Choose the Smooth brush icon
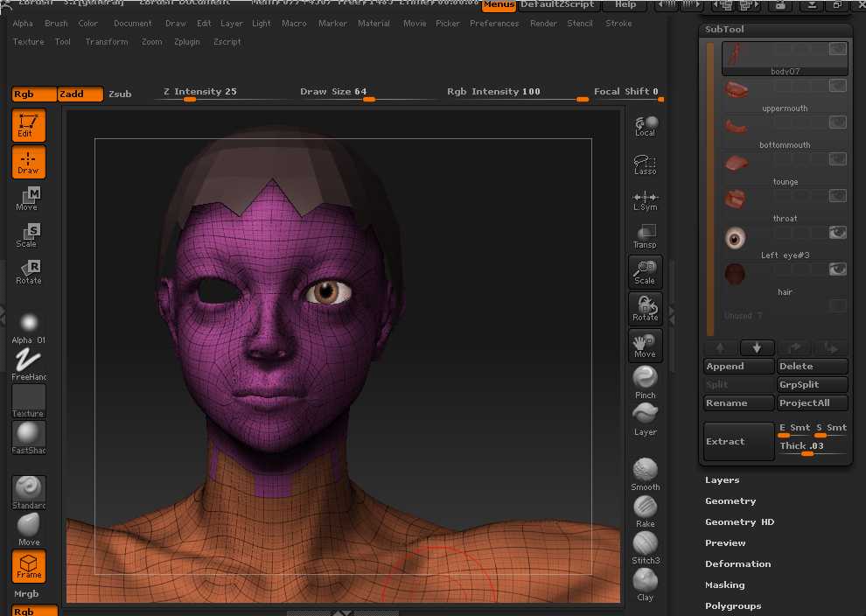The width and height of the screenshot is (866, 616). (x=645, y=473)
